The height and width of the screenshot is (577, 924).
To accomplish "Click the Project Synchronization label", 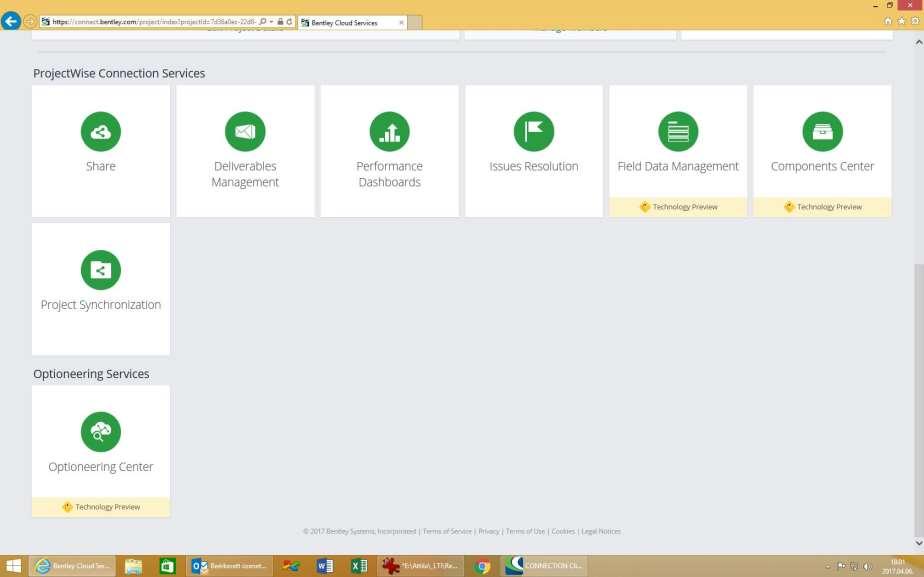I will (x=101, y=305).
